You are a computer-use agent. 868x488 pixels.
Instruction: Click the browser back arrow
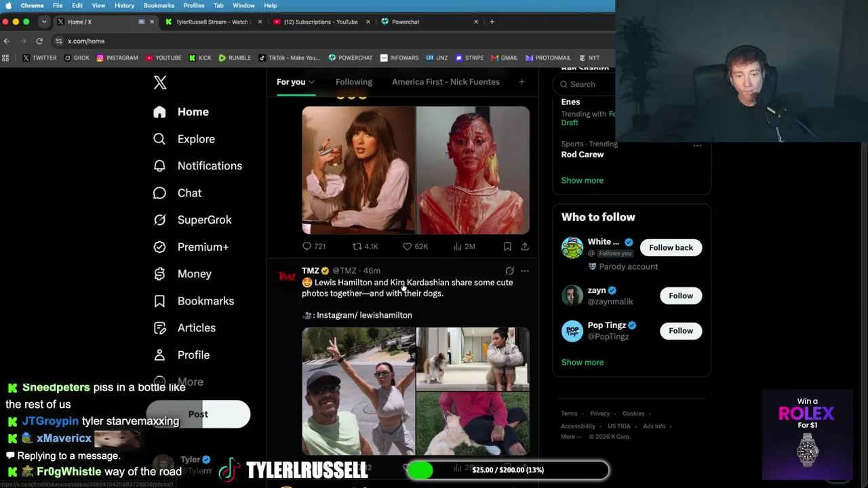point(7,41)
